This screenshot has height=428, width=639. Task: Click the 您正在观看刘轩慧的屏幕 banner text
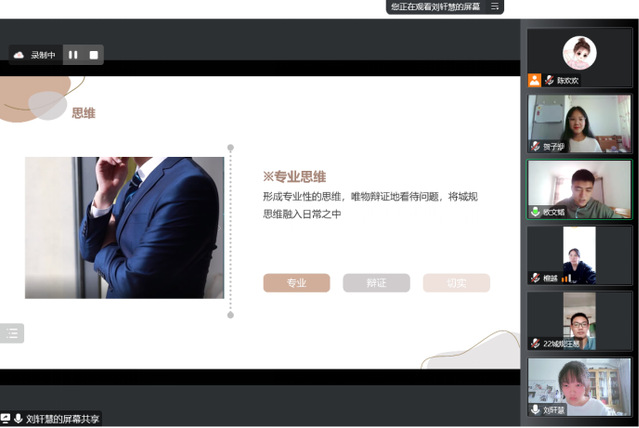(435, 7)
